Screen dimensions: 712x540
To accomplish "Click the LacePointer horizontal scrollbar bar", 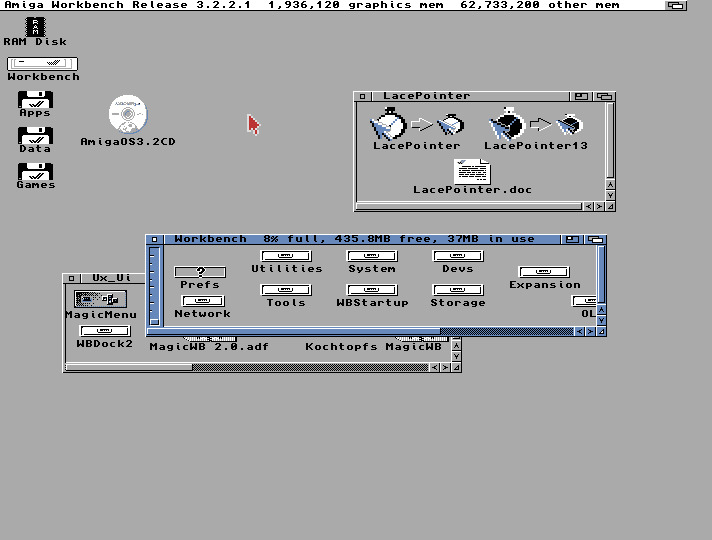I will click(469, 207).
